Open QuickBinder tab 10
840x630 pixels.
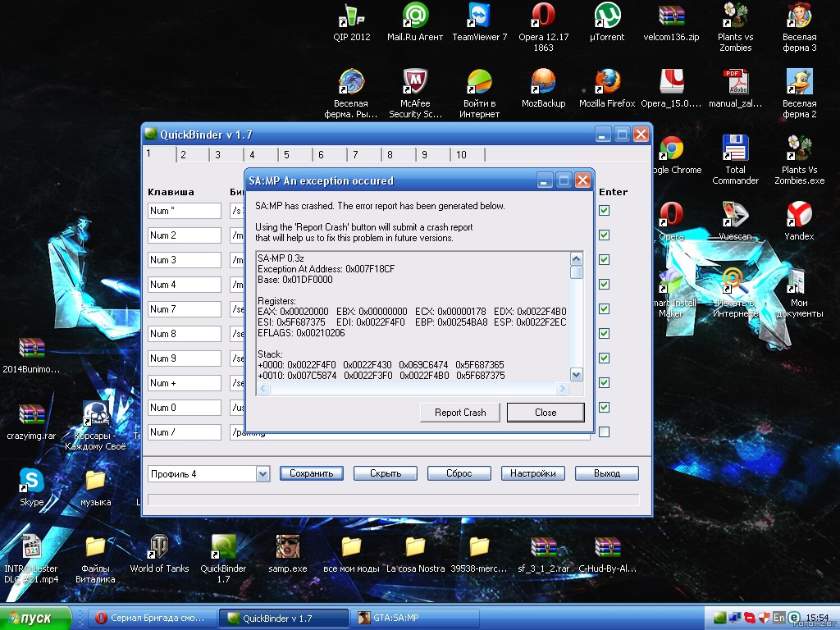click(x=468, y=155)
